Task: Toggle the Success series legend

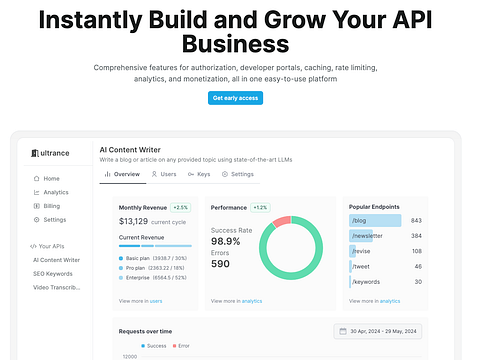Action: click(x=153, y=346)
